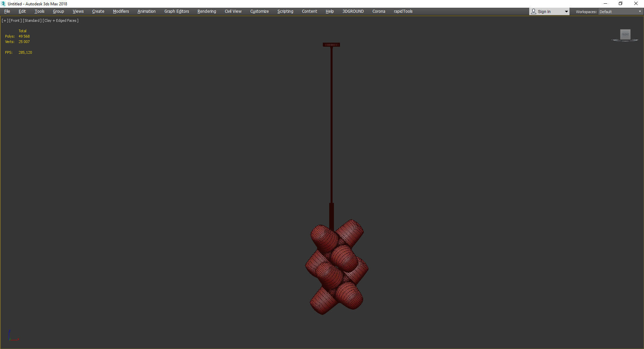
Task: Open the [Front] viewport view menu
Action: [15, 20]
